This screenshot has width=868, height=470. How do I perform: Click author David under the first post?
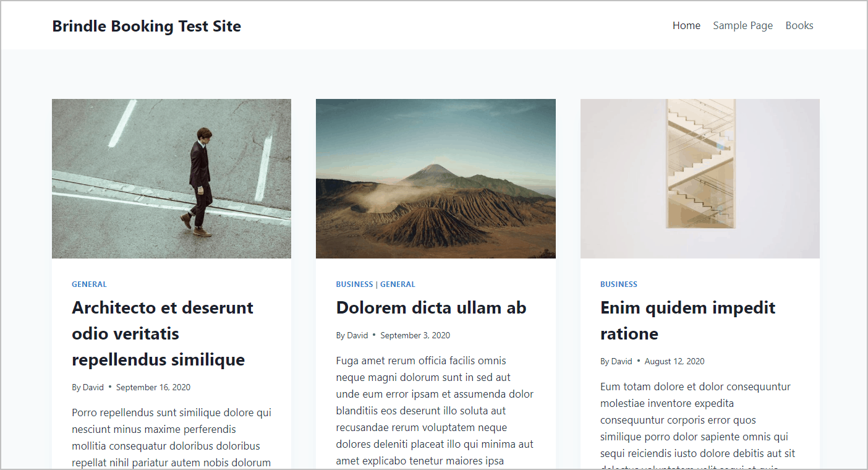93,387
